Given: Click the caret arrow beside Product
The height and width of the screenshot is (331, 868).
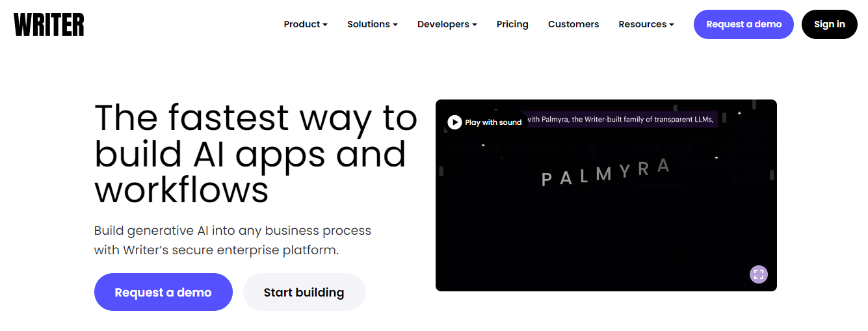Looking at the screenshot, I should pyautogui.click(x=325, y=25).
